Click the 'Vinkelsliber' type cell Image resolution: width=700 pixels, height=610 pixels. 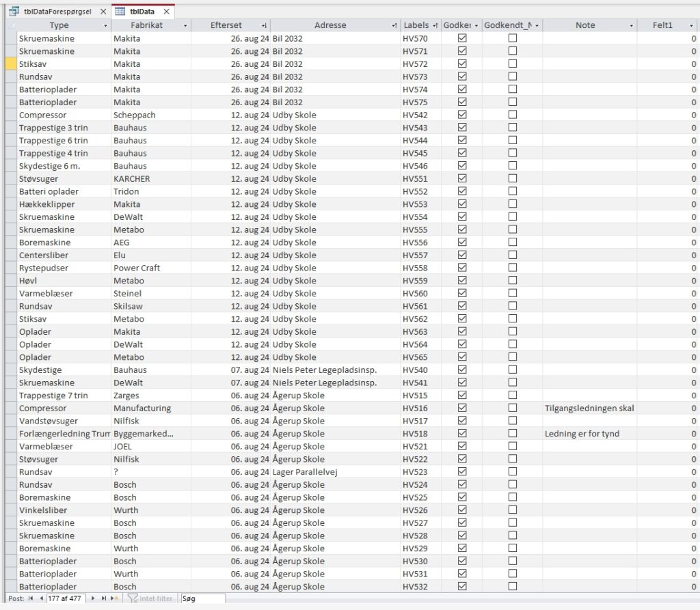click(x=64, y=510)
